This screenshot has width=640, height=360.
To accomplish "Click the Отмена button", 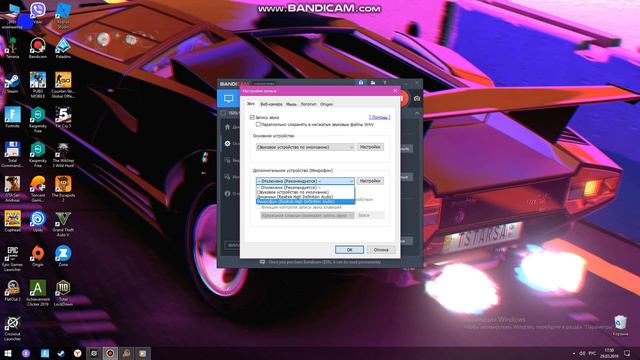I will (381, 249).
